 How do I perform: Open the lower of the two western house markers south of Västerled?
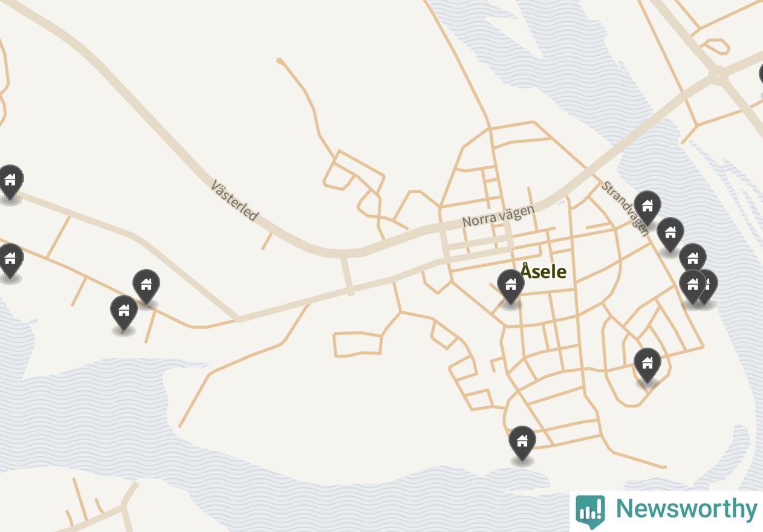(124, 313)
